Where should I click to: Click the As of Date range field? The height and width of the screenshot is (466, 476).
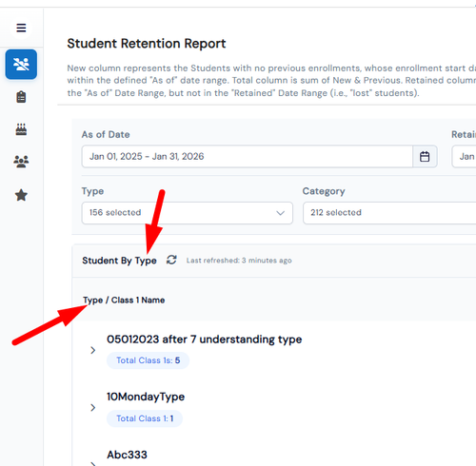click(248, 156)
